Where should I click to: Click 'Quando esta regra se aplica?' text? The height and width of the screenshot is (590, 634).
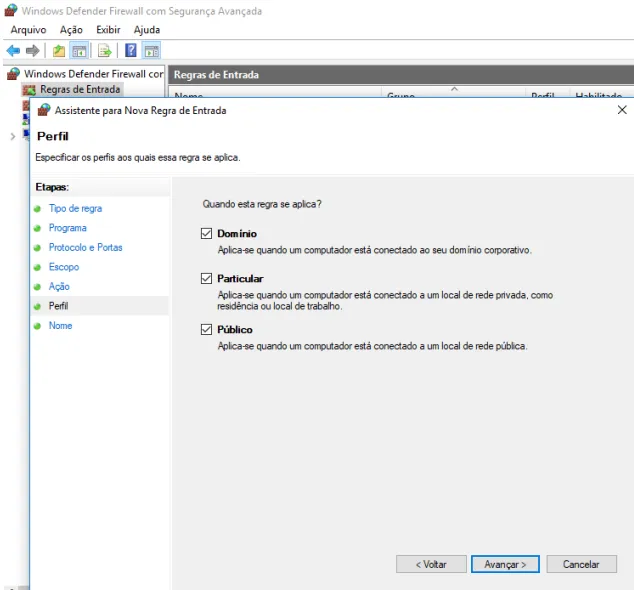(262, 204)
